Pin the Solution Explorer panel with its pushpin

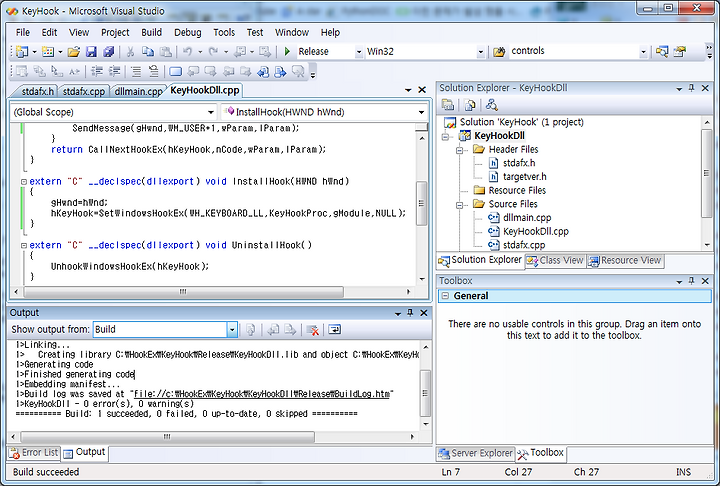692,88
